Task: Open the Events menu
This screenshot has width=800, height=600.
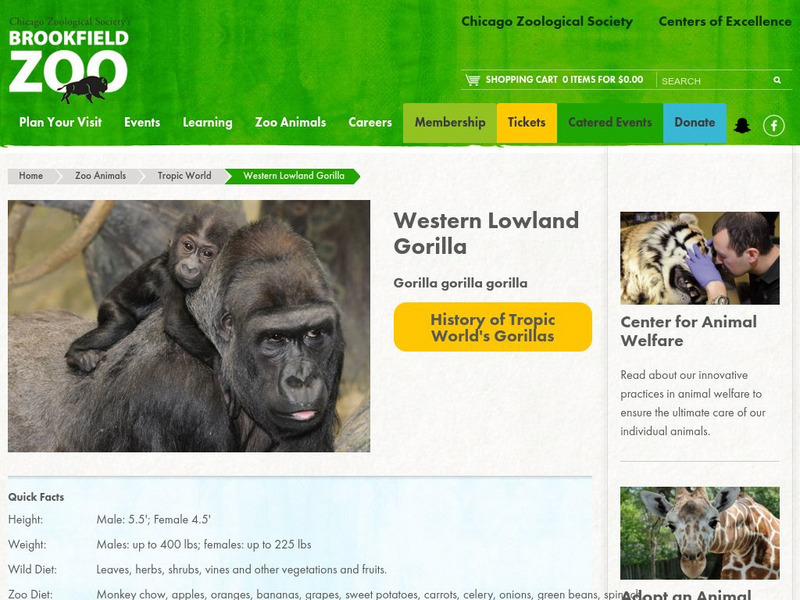Action: [x=142, y=122]
